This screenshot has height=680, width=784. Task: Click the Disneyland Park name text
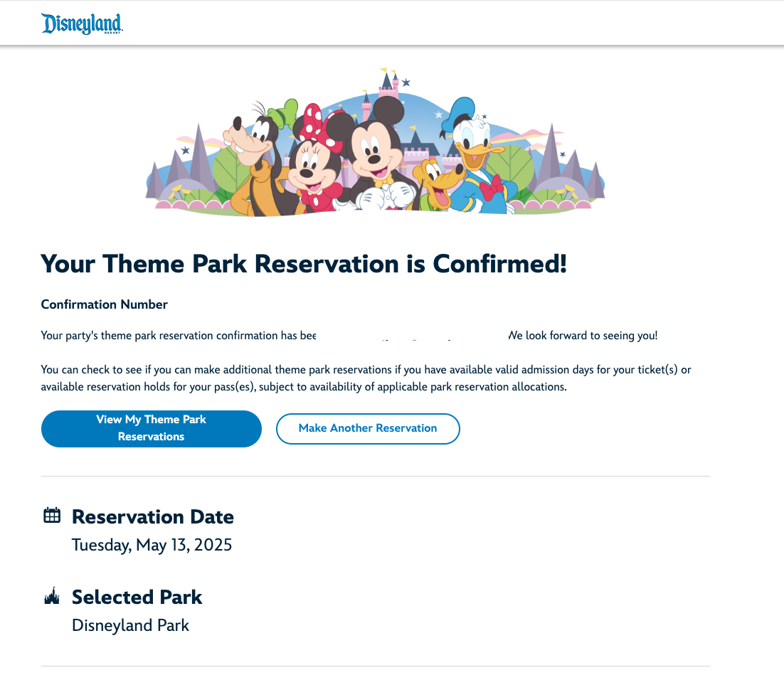(129, 625)
